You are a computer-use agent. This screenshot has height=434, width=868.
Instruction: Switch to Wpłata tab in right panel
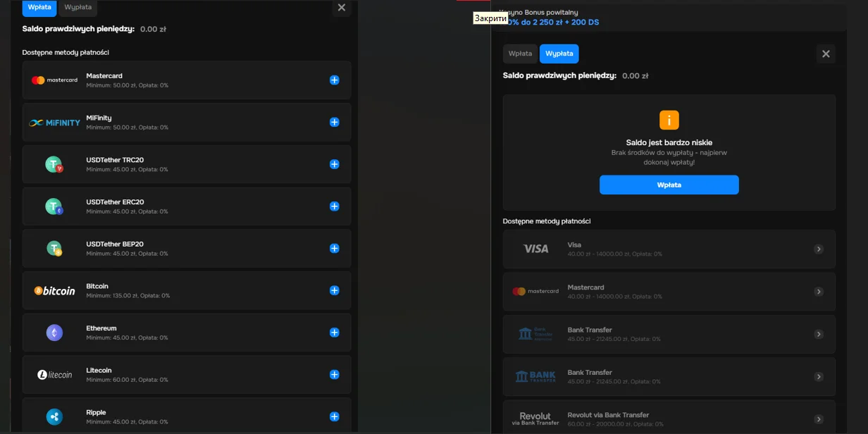pos(520,54)
